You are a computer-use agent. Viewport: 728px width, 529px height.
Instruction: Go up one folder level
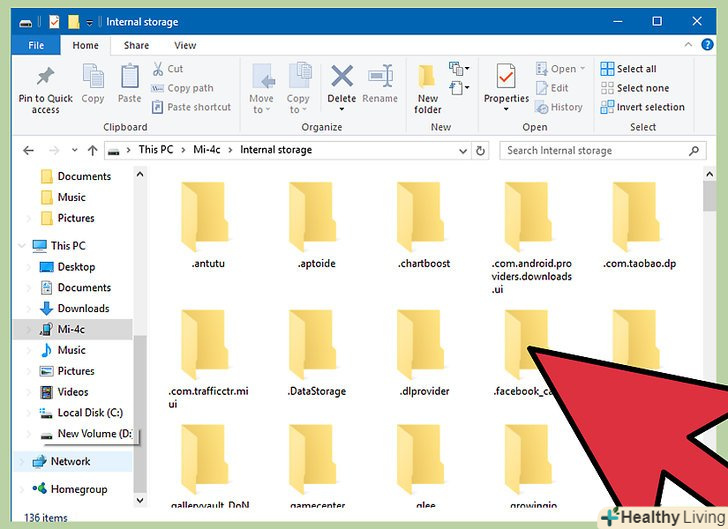point(92,150)
